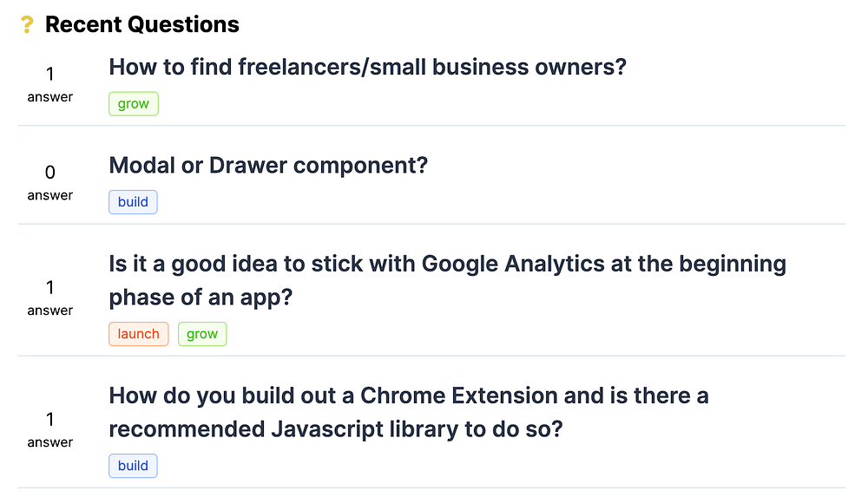
Task: Select the build tag under Modal or Drawer
Action: click(x=133, y=202)
